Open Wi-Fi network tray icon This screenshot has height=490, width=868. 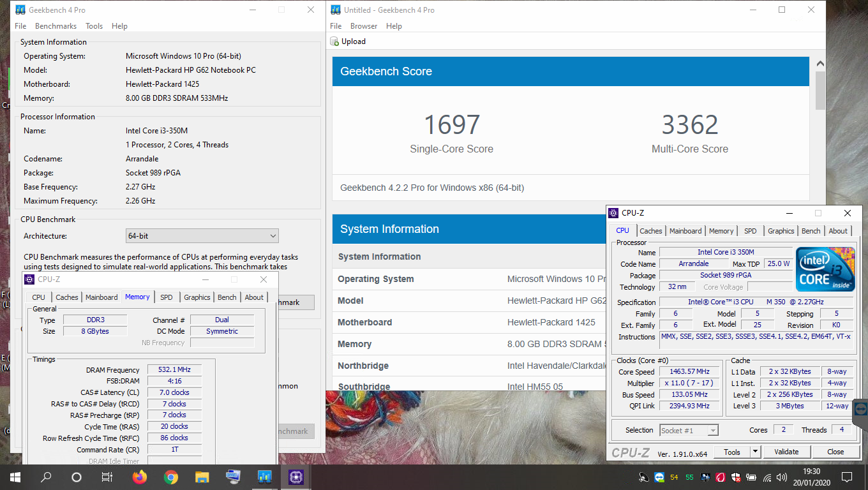[x=767, y=477]
